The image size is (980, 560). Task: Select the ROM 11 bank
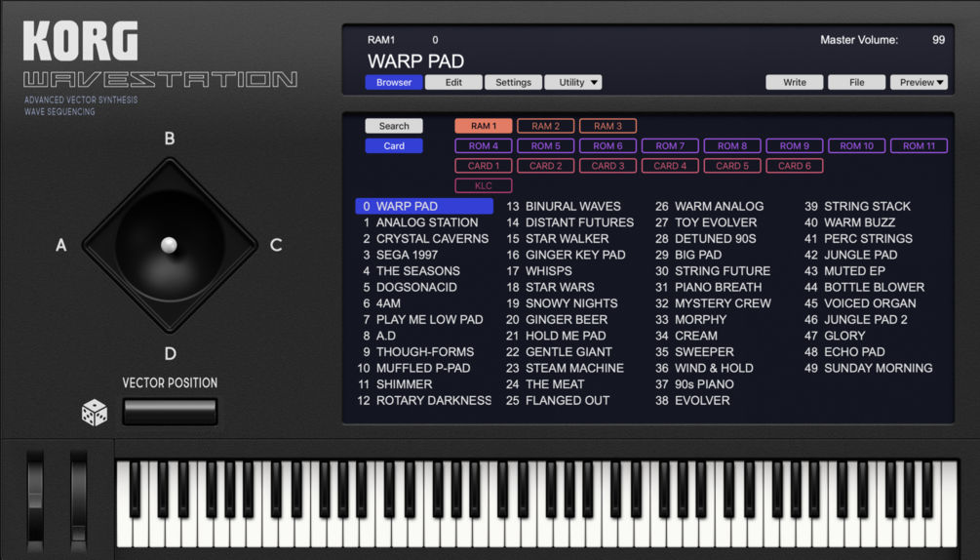[919, 145]
